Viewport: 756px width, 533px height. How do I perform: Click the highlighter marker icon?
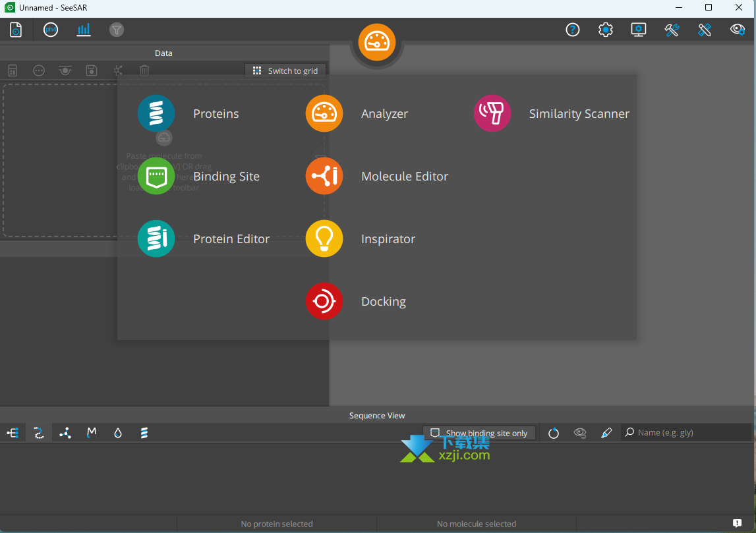[606, 433]
